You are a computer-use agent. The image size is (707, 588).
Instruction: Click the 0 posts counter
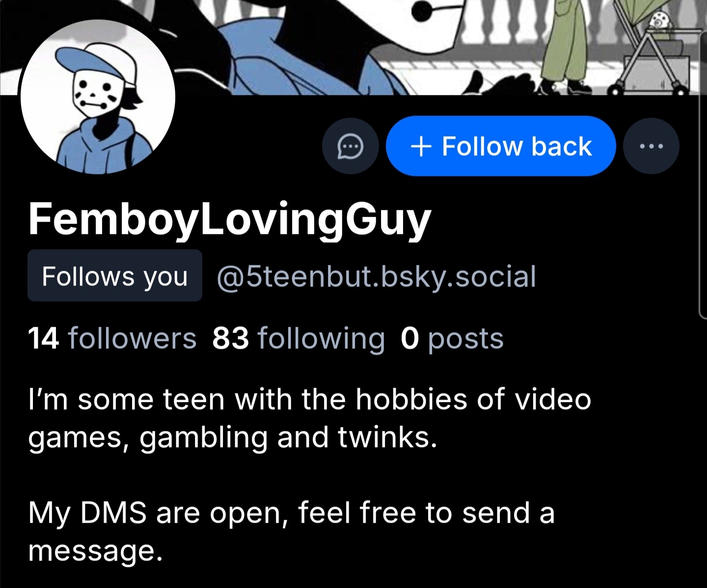tap(452, 338)
